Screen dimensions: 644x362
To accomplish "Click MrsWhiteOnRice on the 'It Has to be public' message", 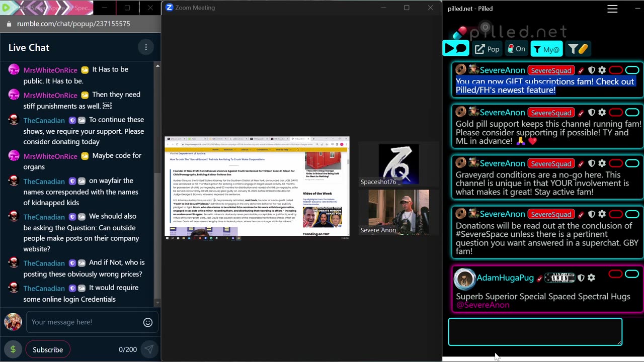I will click(50, 70).
